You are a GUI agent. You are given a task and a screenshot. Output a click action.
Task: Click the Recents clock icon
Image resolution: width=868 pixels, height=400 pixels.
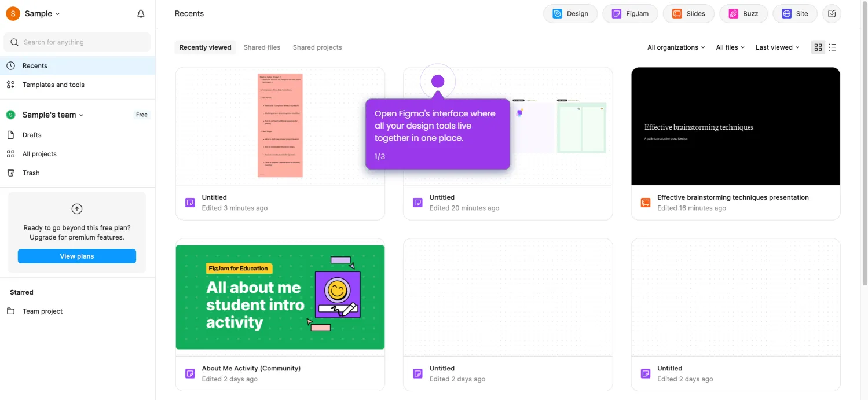(10, 65)
